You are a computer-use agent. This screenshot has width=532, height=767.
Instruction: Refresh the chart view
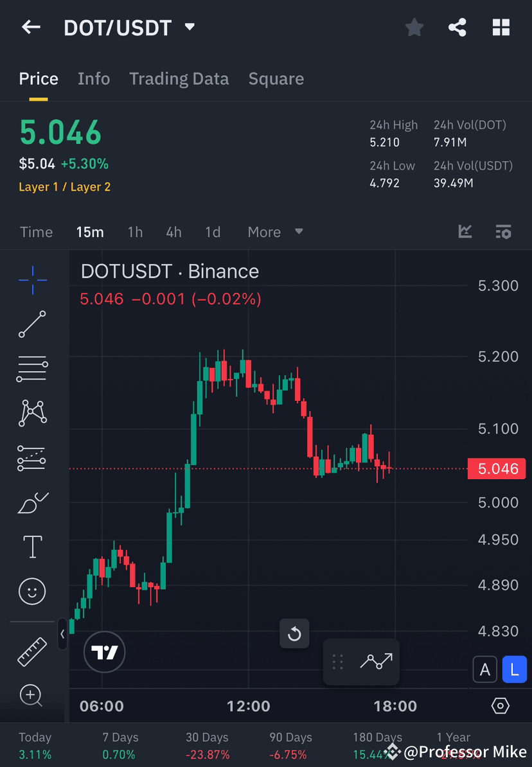(x=294, y=633)
